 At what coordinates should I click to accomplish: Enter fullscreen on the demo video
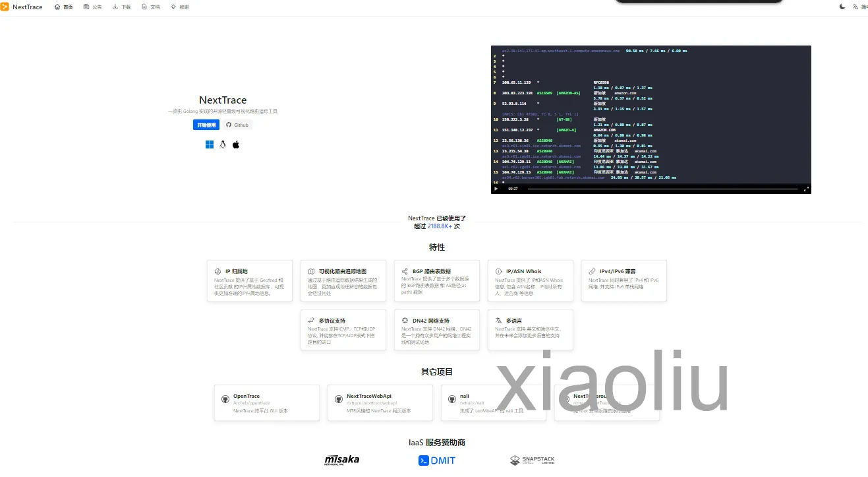806,189
